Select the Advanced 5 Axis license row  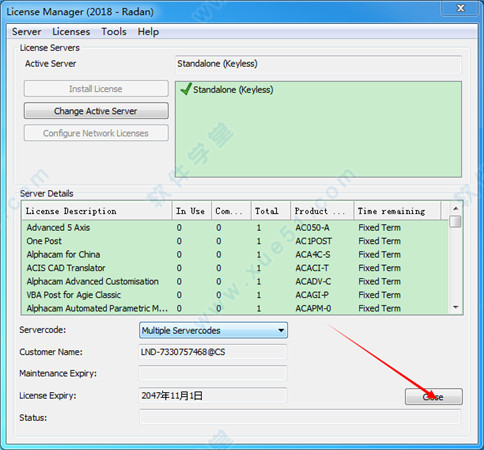(235, 228)
